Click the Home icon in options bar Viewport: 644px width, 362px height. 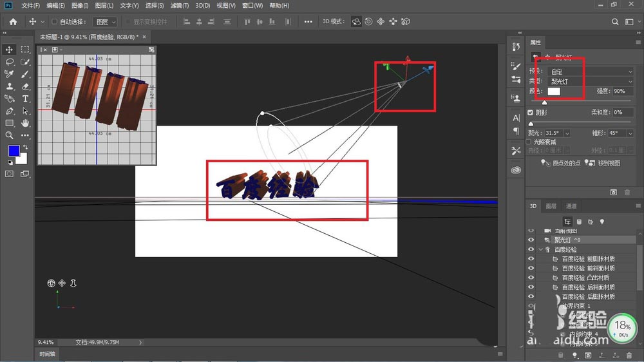click(x=13, y=22)
